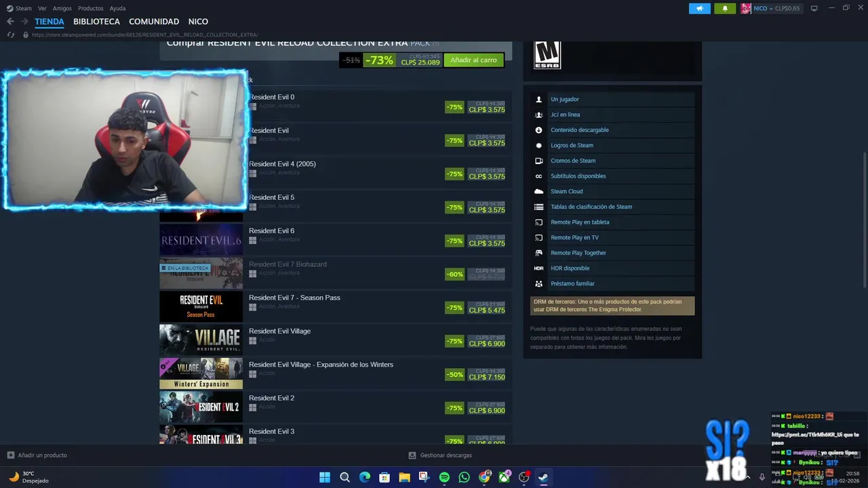868x488 pixels.
Task: Open Resident Evil 5 title
Action: point(271,197)
